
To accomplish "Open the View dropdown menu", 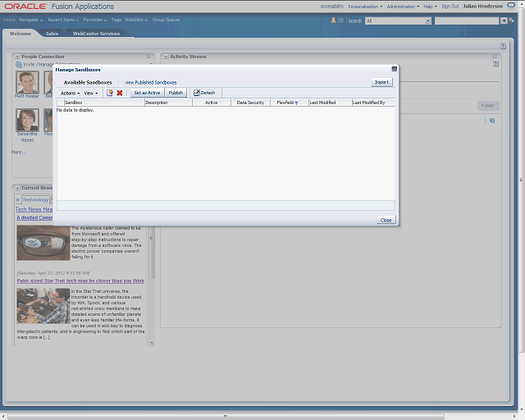I will click(x=91, y=94).
